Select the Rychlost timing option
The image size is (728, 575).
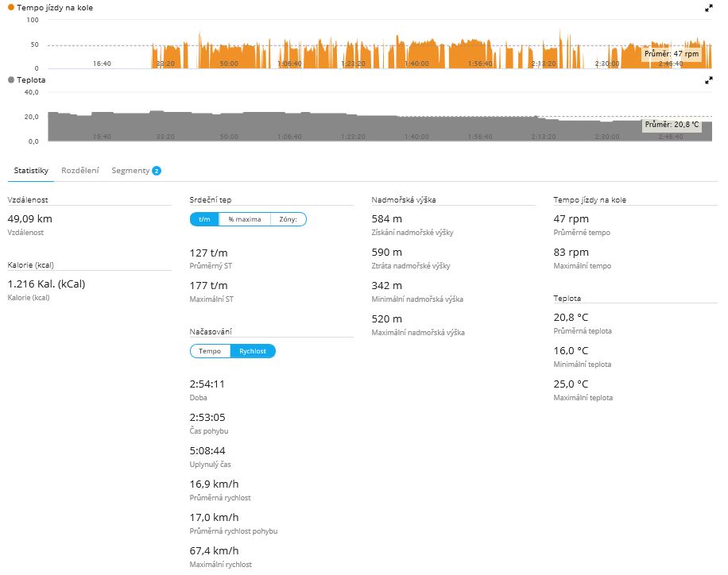[x=253, y=351]
